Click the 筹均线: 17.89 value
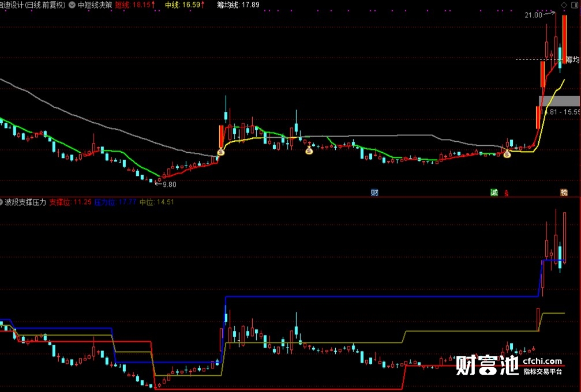This screenshot has height=392, width=581. click(238, 5)
